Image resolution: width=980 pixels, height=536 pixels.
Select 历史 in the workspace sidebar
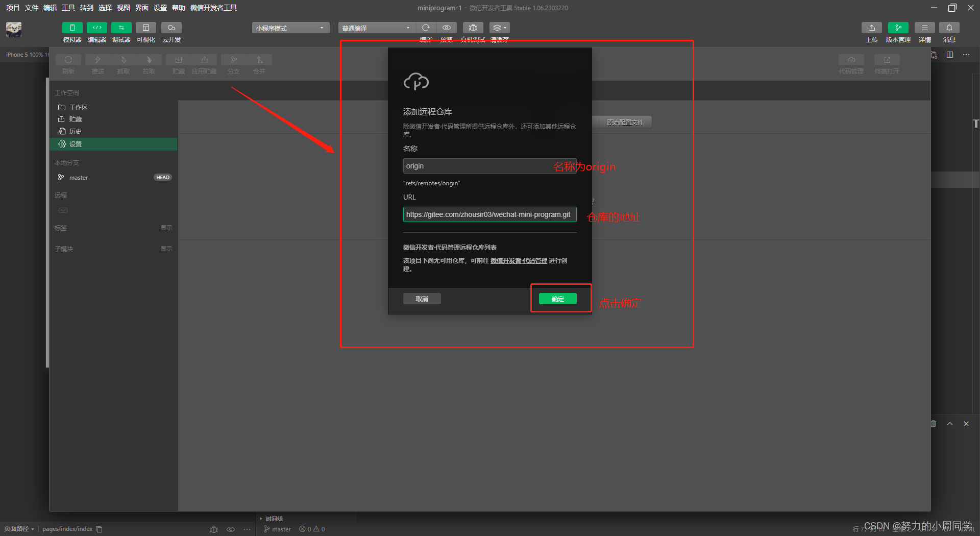tap(113, 131)
